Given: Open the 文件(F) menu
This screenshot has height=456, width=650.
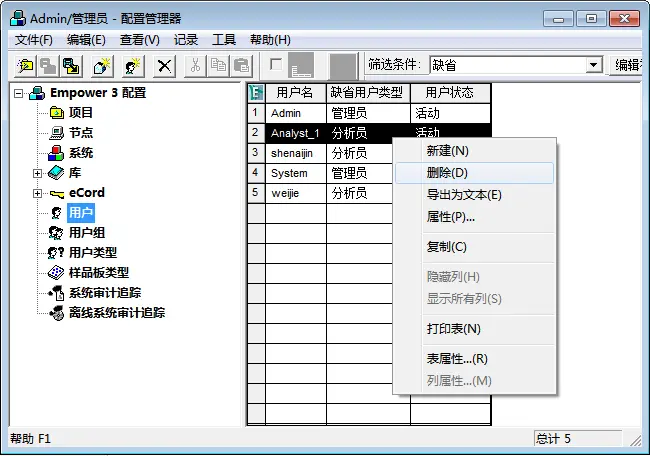Looking at the screenshot, I should pyautogui.click(x=34, y=40).
